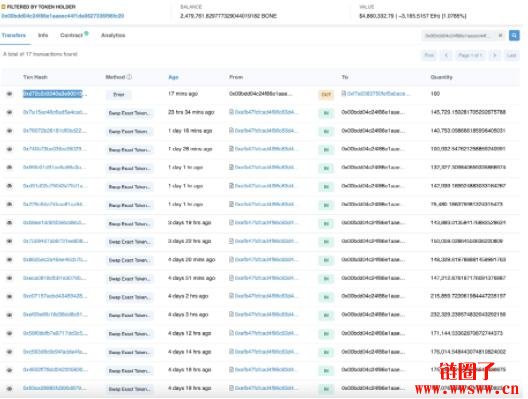Screen dimensions: 528x399
Task: Click the eye icon on the 1 day 28 mins ago row
Action: (9, 149)
